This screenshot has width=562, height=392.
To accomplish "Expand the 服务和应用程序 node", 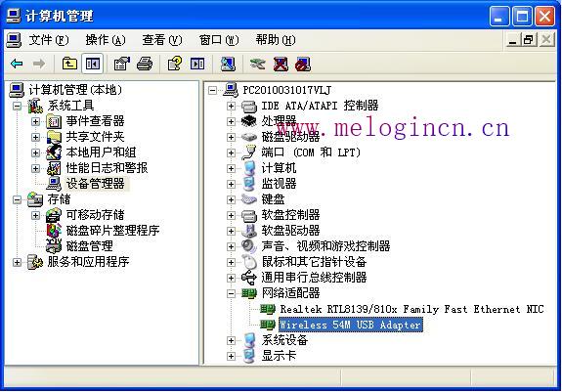I will coord(18,262).
